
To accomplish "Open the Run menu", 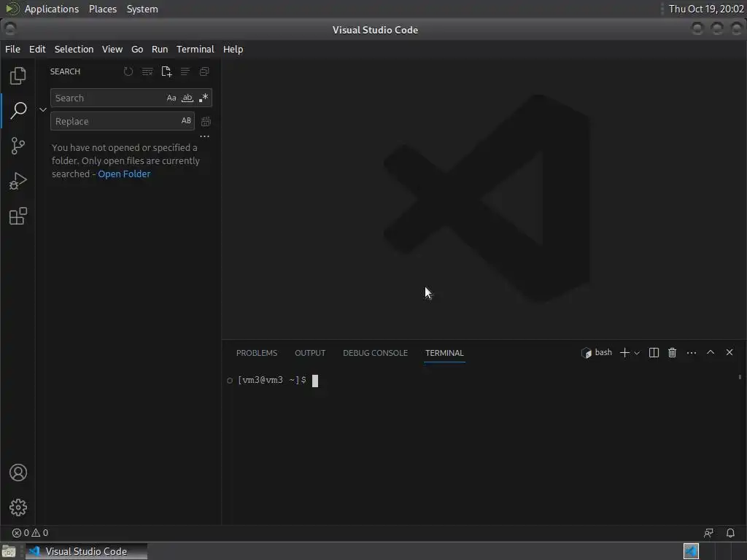I will point(160,49).
